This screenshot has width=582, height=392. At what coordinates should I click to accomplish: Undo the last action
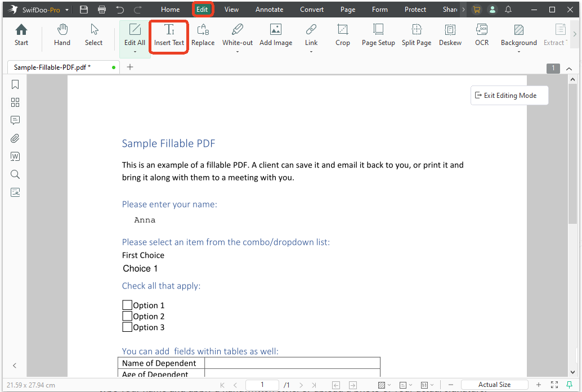[x=119, y=10]
